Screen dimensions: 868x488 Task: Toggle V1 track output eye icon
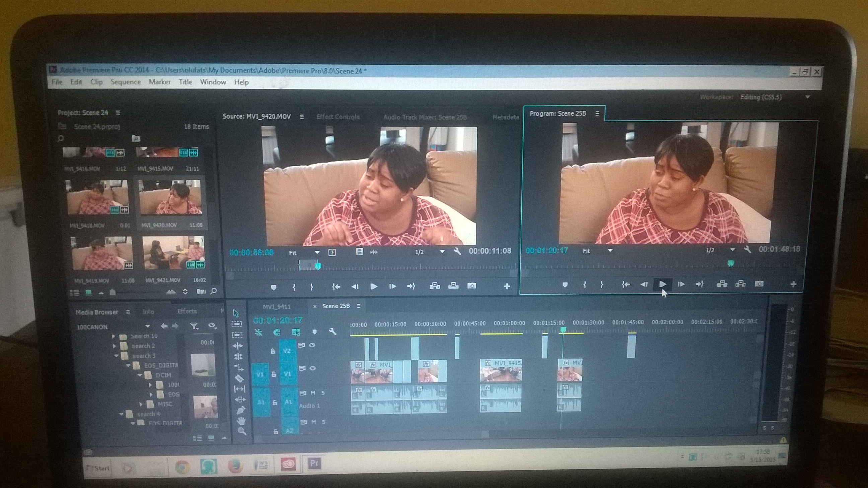[x=312, y=368]
